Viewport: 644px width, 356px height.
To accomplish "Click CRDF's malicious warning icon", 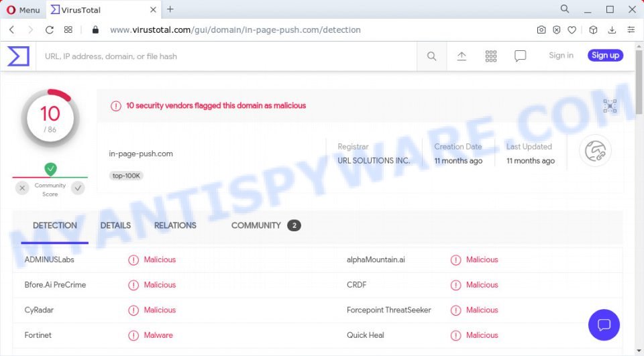I will click(456, 285).
